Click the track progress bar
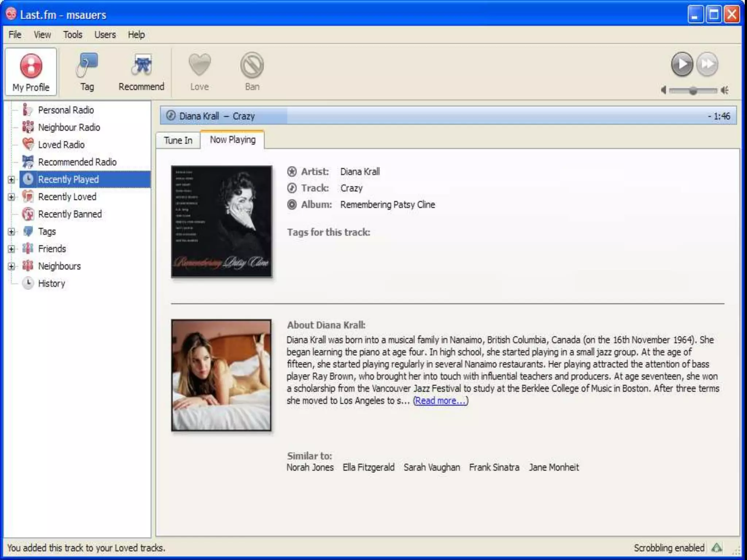747x560 pixels. click(448, 116)
